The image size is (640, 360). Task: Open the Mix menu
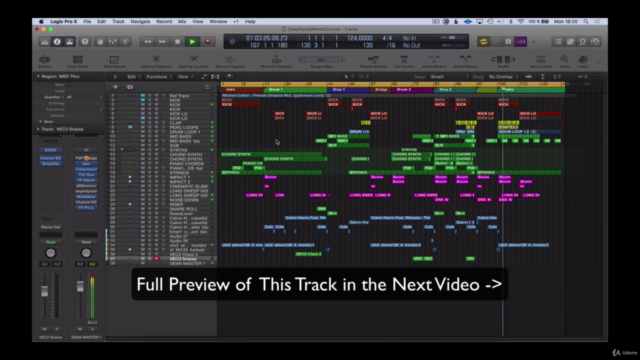pos(182,22)
